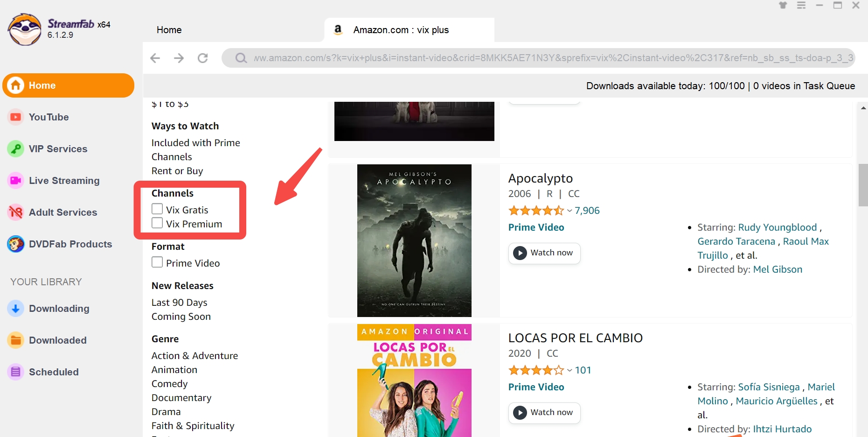The width and height of the screenshot is (868, 437).
Task: Open DVDFab Products in the sidebar
Action: pos(70,244)
